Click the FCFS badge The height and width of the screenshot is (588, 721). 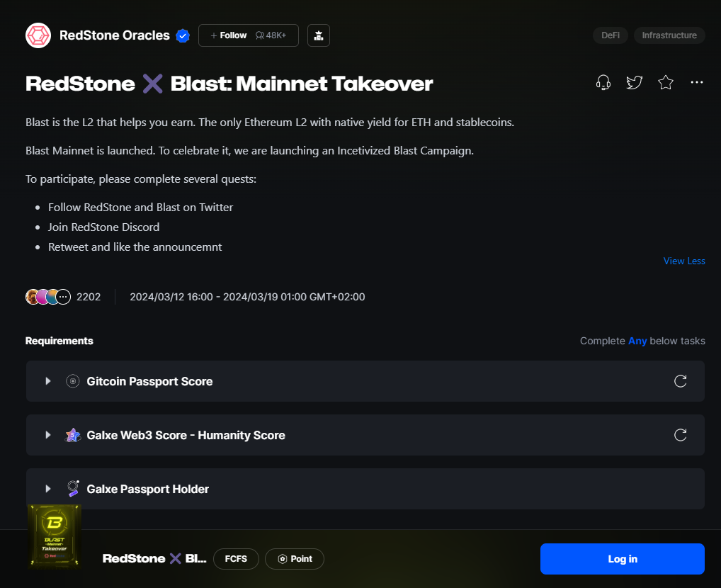click(x=236, y=558)
